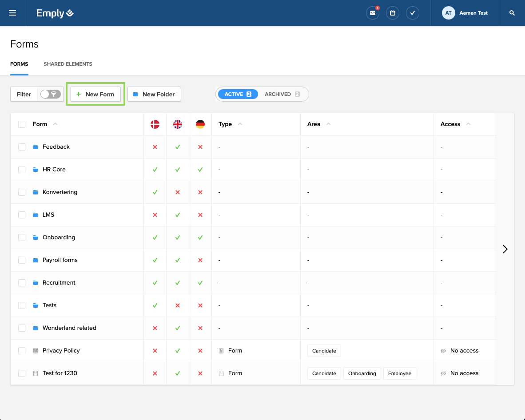This screenshot has height=420, width=525.
Task: Sort by the Type column arrow
Action: 240,124
